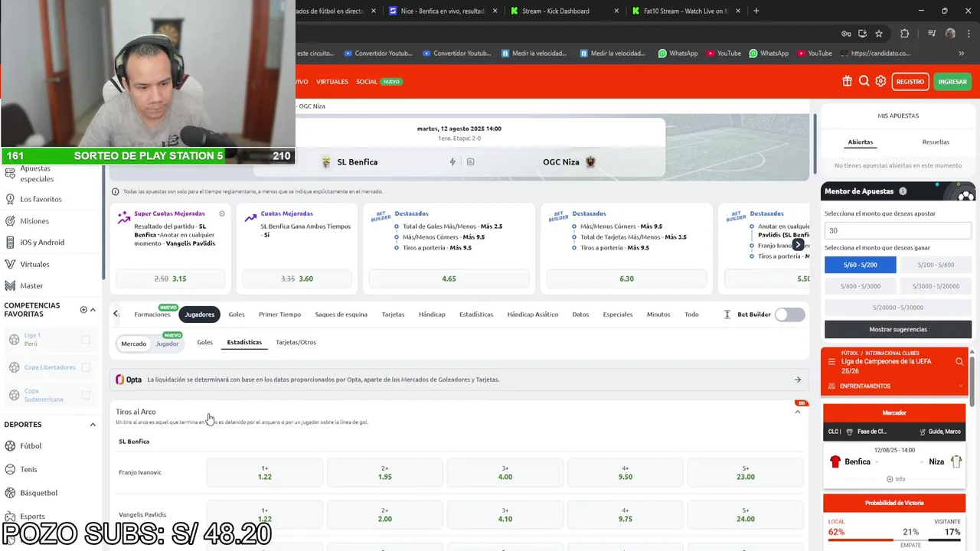Open the browser extensions puzzle icon
This screenshot has height=551, width=980.
point(905,34)
